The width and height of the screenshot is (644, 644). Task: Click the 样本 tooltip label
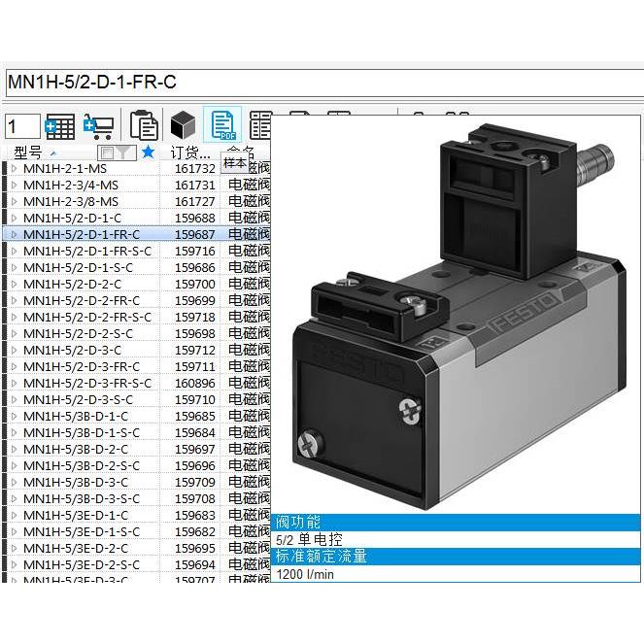[x=234, y=163]
